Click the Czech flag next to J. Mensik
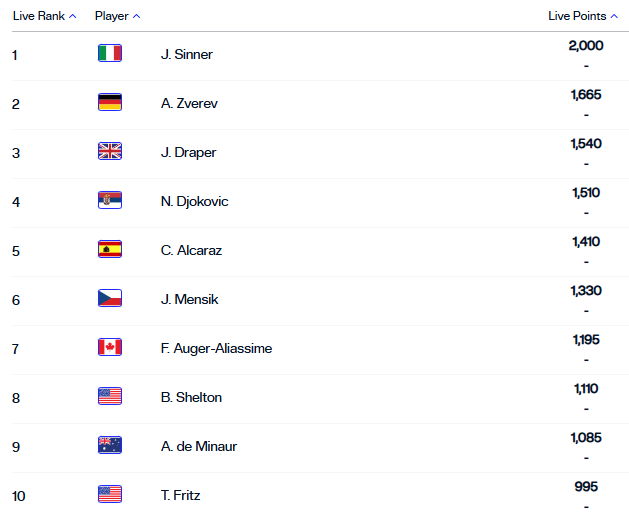This screenshot has width=629, height=520. 110,299
